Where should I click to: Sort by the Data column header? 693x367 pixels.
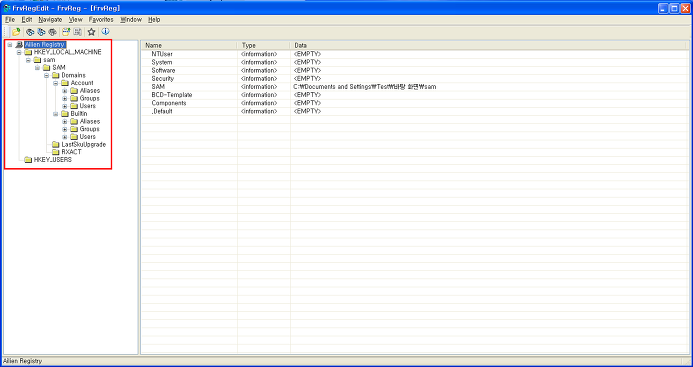488,45
